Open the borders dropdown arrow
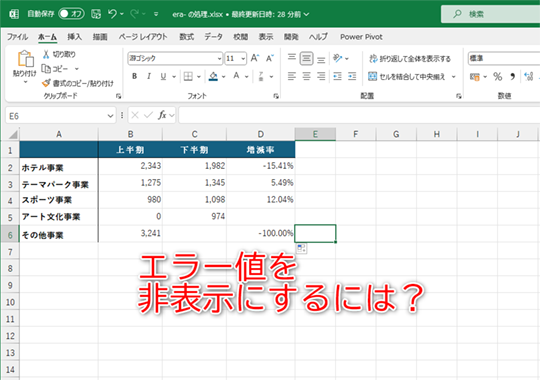 tap(199, 76)
